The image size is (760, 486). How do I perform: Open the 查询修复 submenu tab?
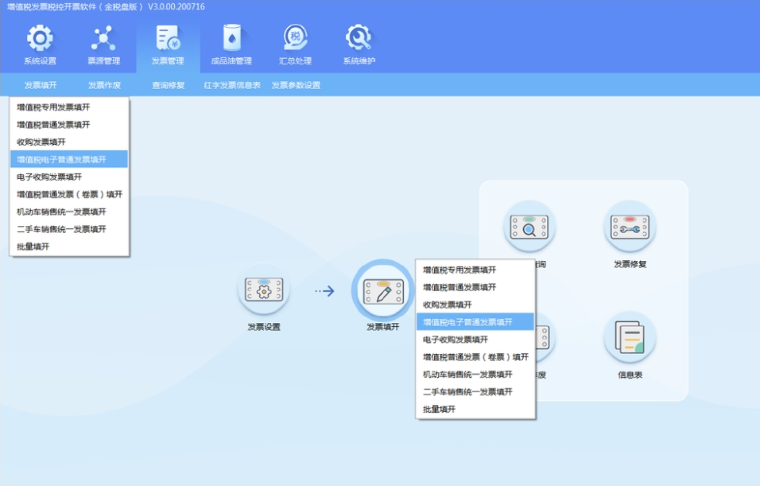pyautogui.click(x=168, y=85)
